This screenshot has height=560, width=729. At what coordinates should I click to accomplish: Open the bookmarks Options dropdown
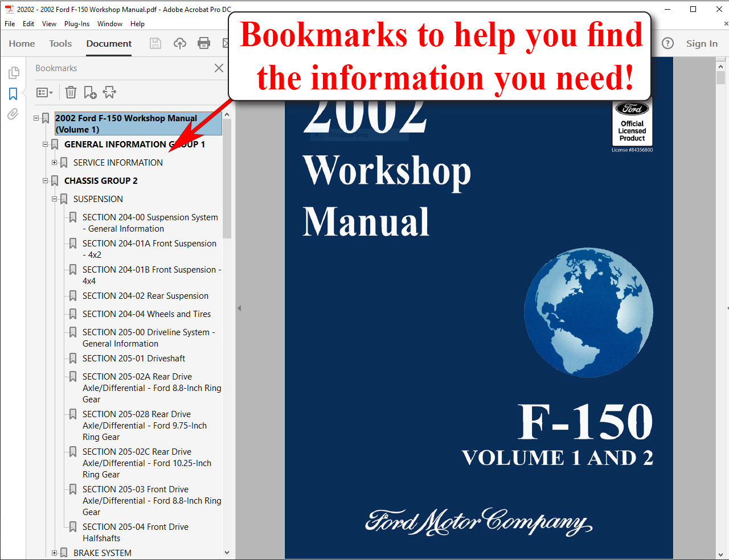44,92
